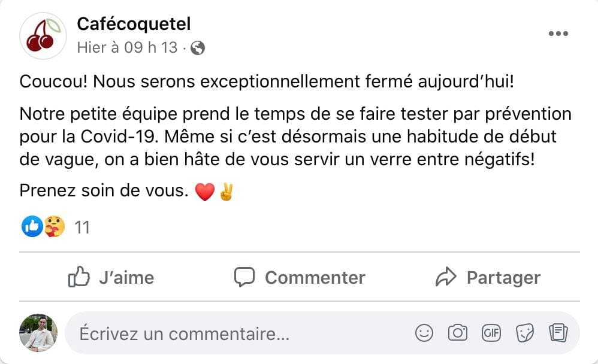The image size is (598, 364).
Task: Click the Cafécoquetel cherry logo avatar
Action: point(43,36)
